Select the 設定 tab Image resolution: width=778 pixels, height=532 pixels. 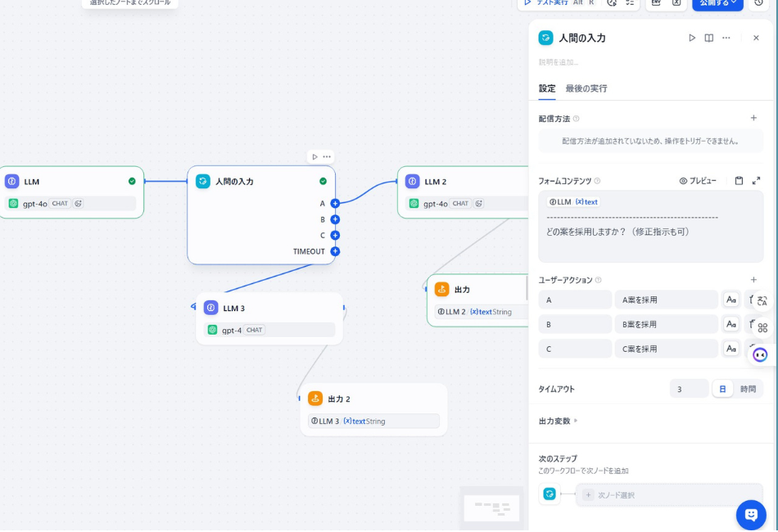[x=546, y=88]
